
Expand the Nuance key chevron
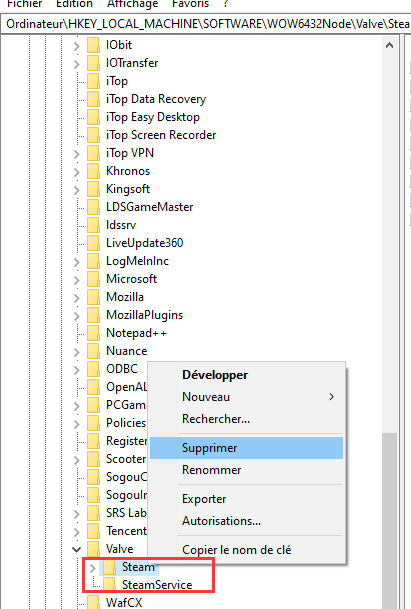(77, 352)
